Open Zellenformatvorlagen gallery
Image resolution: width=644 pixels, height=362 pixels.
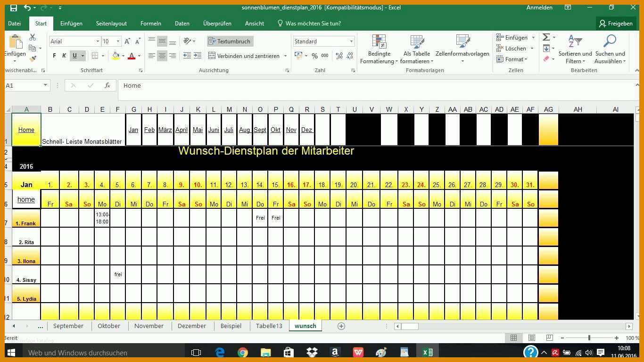pyautogui.click(x=462, y=49)
